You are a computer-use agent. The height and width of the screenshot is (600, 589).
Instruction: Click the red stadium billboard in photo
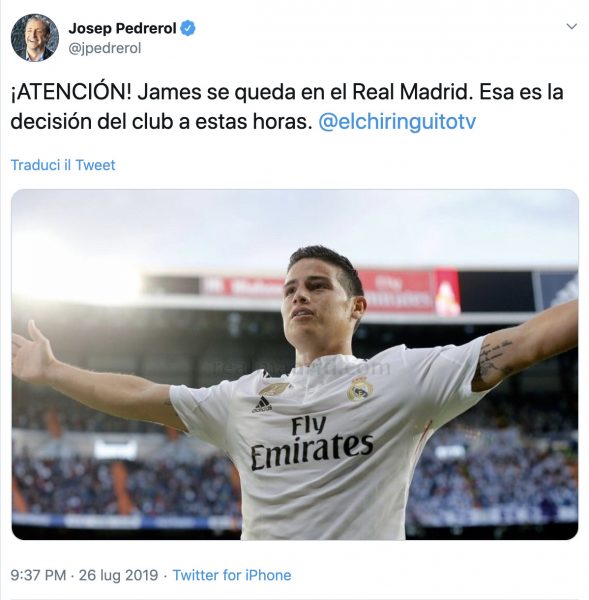(x=410, y=292)
